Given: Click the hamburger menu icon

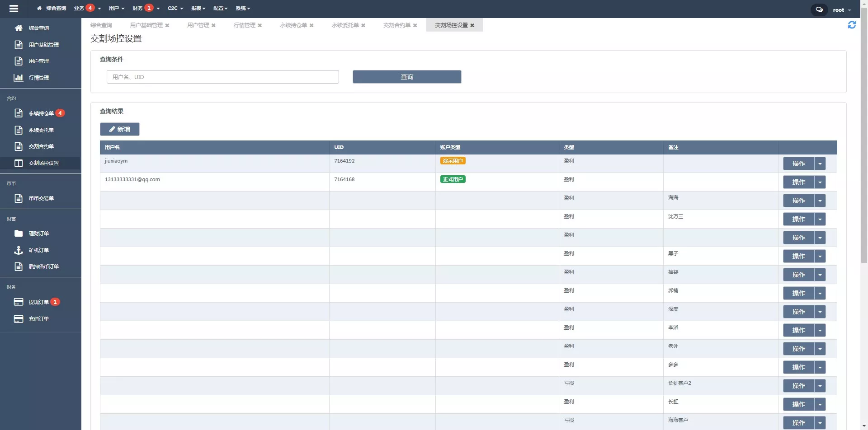Looking at the screenshot, I should pos(14,9).
